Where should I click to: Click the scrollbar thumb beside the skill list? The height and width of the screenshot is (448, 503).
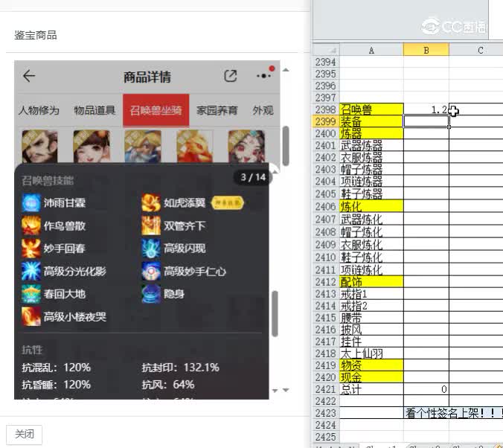[x=275, y=313]
